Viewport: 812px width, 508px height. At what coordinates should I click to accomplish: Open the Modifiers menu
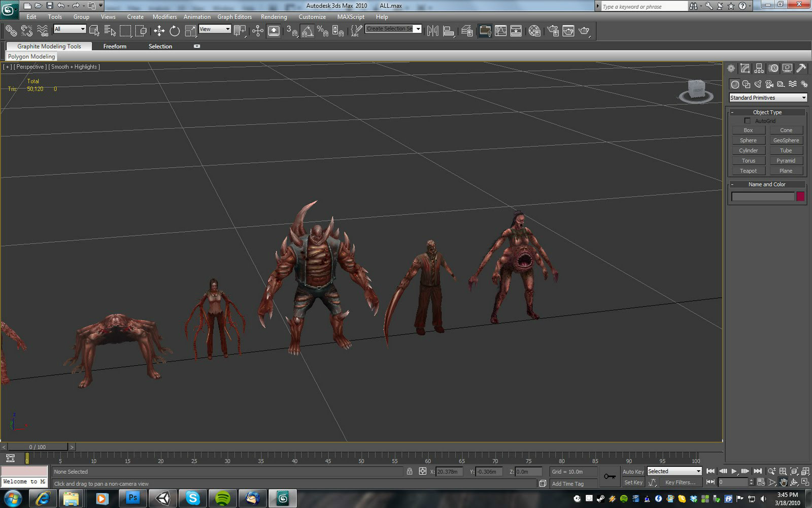pyautogui.click(x=164, y=17)
